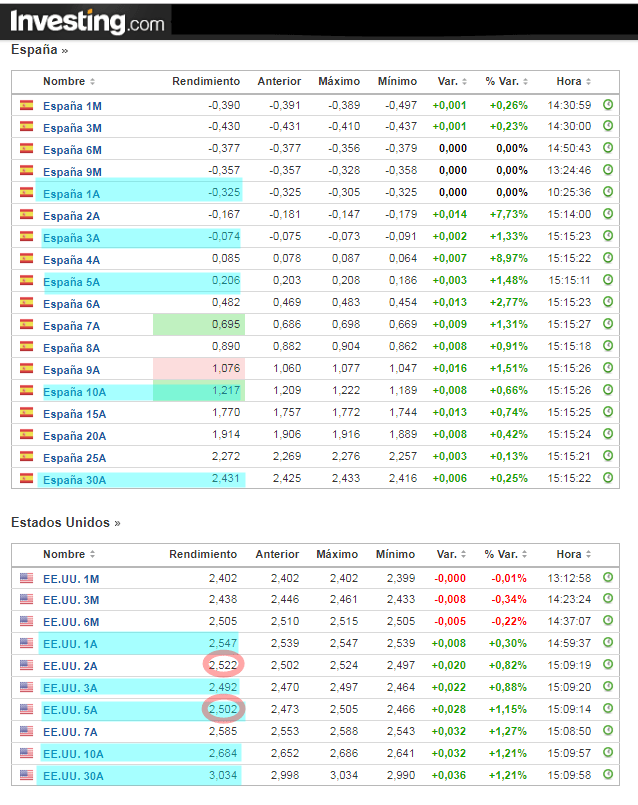Sort España table by Nombre column
Screen dimensions: 638x805
(x=69, y=81)
